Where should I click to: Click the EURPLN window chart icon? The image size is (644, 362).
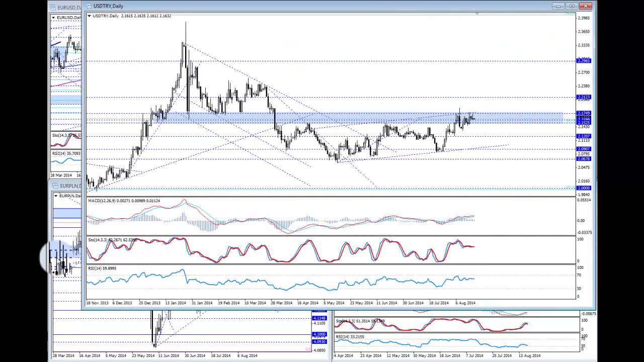click(x=55, y=186)
